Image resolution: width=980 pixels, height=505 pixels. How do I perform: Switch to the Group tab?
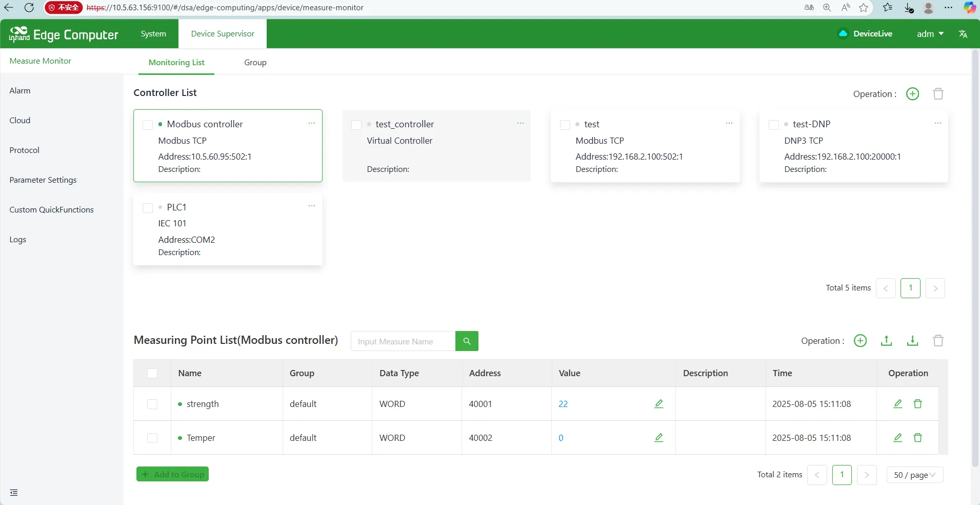pos(255,63)
